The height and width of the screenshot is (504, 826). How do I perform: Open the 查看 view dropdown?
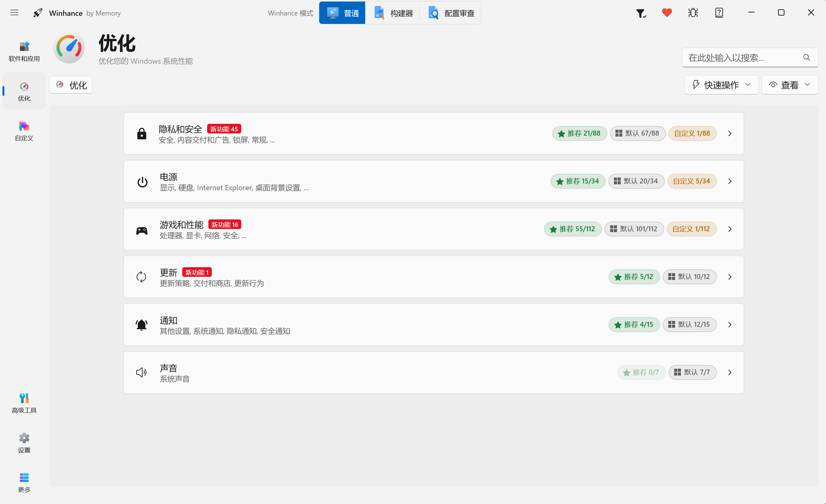[x=790, y=85]
